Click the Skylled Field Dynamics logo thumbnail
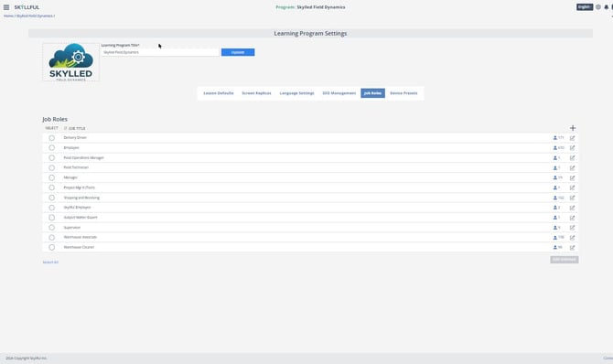 [70, 62]
